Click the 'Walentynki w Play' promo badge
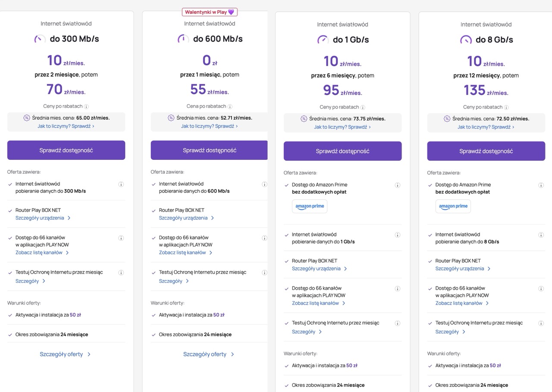The image size is (552, 392). pos(210,12)
